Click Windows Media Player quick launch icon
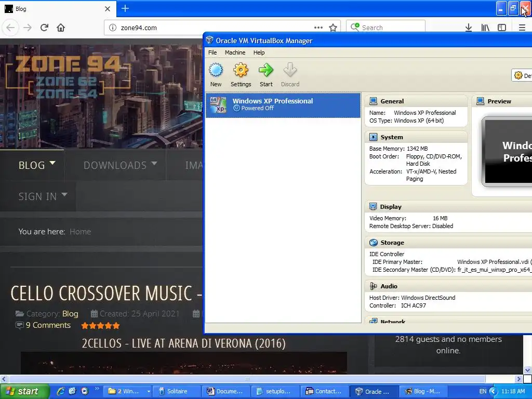Image resolution: width=532 pixels, height=399 pixels. (85, 391)
